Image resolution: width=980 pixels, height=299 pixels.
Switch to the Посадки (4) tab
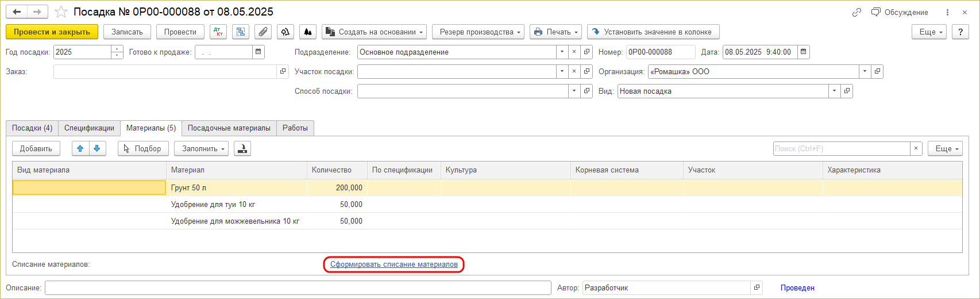tap(32, 128)
